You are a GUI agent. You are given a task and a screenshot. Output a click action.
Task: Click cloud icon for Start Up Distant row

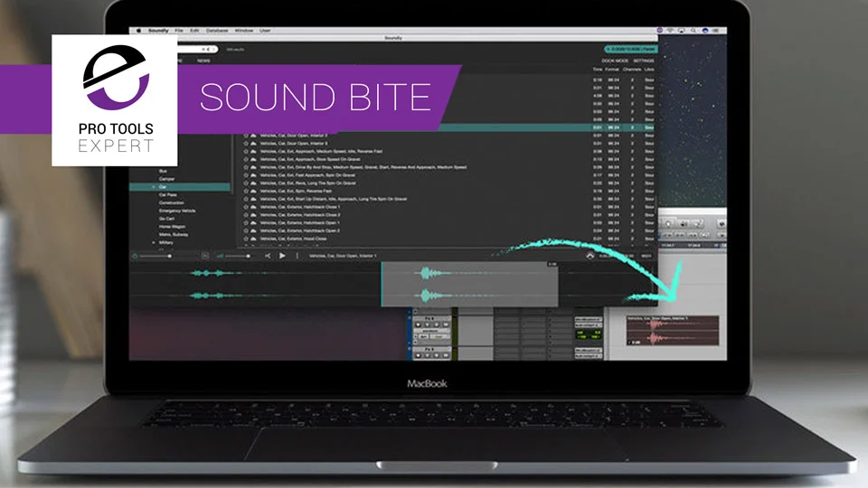[x=253, y=199]
